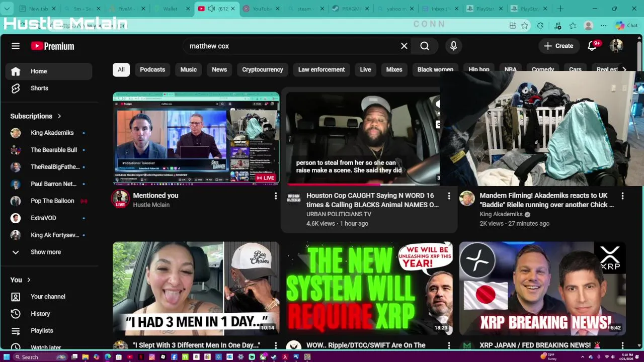Open a new browser tab with plus
Viewport: 644px width, 362px height.
[560, 9]
